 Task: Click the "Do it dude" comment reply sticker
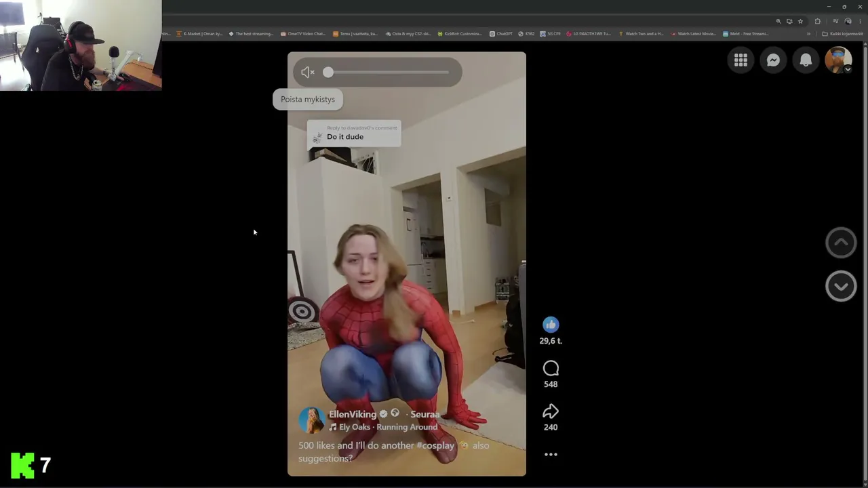click(x=353, y=134)
